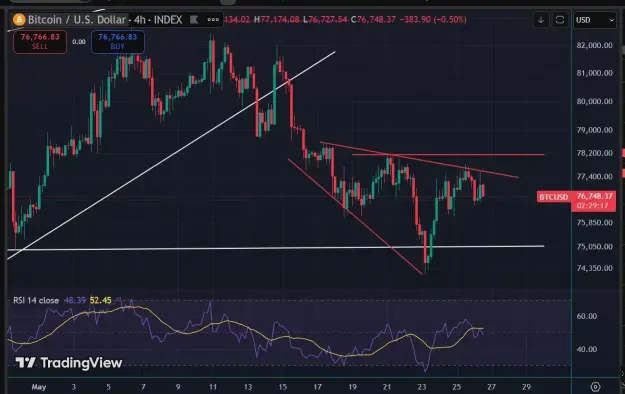Viewport: 625px width, 394px height.
Task: Click the BTCUSD price line label
Action: 554,197
